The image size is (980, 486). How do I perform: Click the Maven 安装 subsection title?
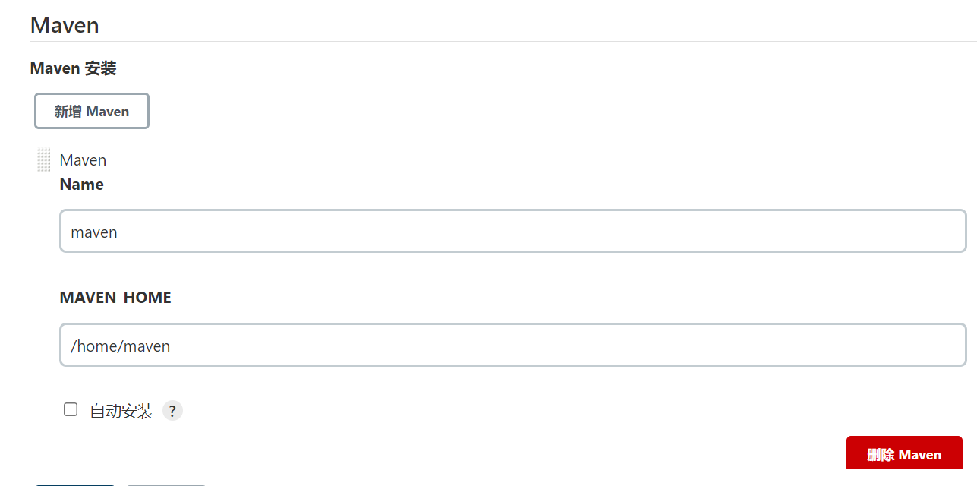pos(74,68)
